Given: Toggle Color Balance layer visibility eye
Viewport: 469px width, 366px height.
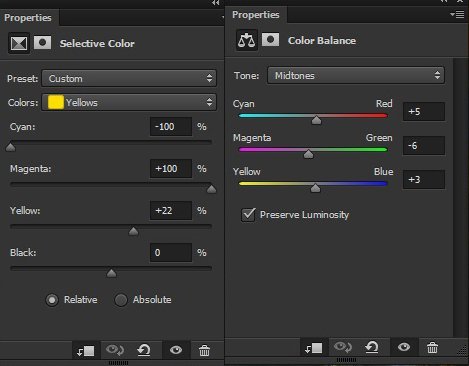Looking at the screenshot, I should [x=404, y=347].
